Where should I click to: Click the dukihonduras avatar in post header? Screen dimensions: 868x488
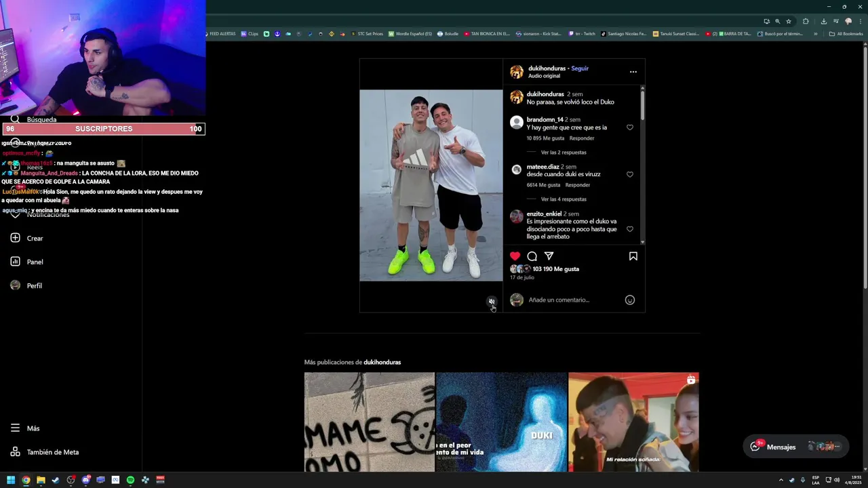[x=517, y=72]
